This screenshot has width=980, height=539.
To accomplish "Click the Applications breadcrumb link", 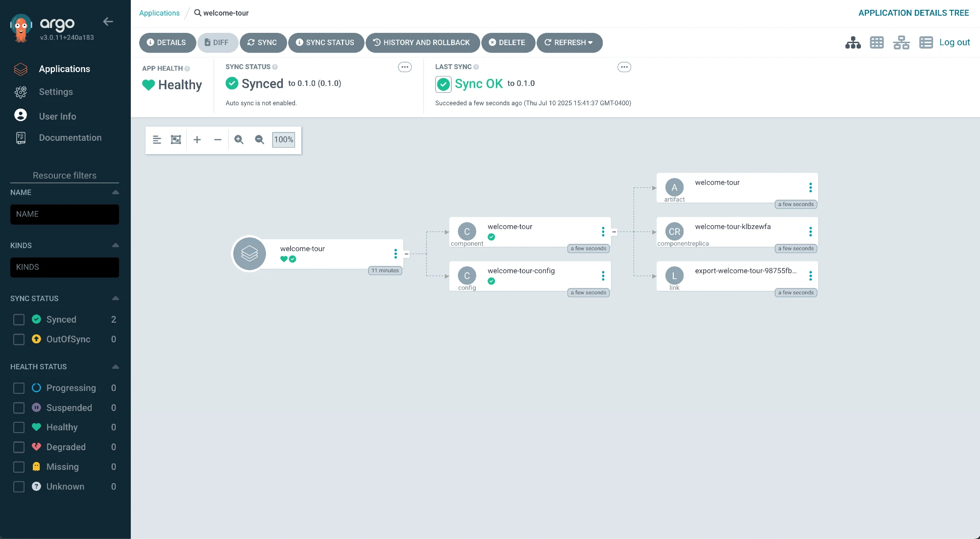I will coord(159,13).
